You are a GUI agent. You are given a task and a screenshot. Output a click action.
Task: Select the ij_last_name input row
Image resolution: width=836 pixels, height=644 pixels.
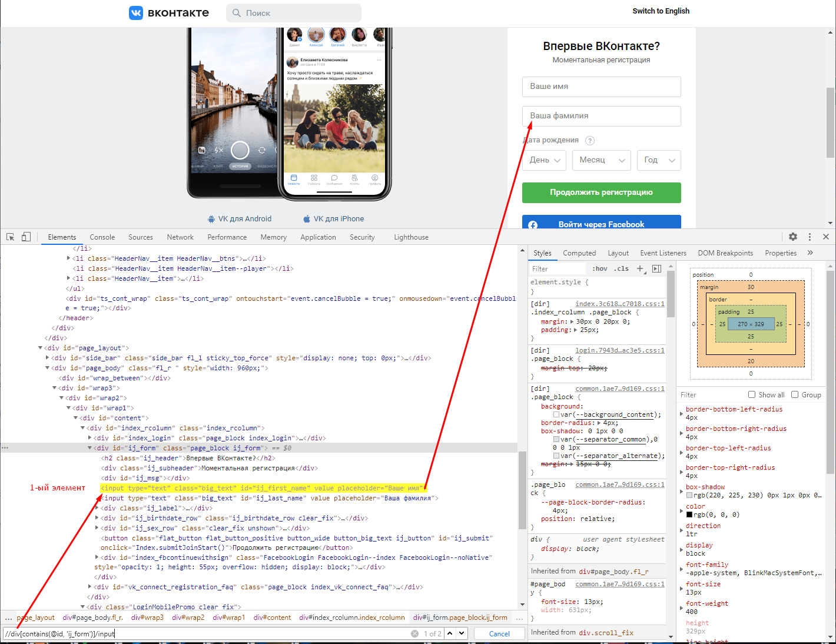[x=270, y=498]
